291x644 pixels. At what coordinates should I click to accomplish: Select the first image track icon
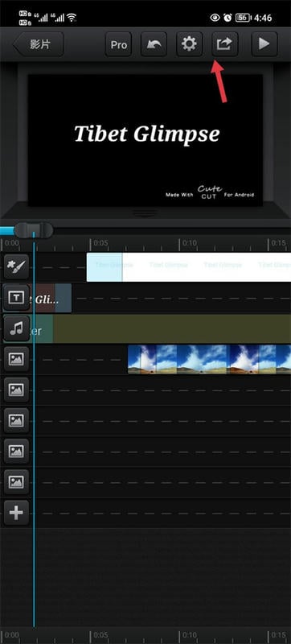tap(16, 359)
